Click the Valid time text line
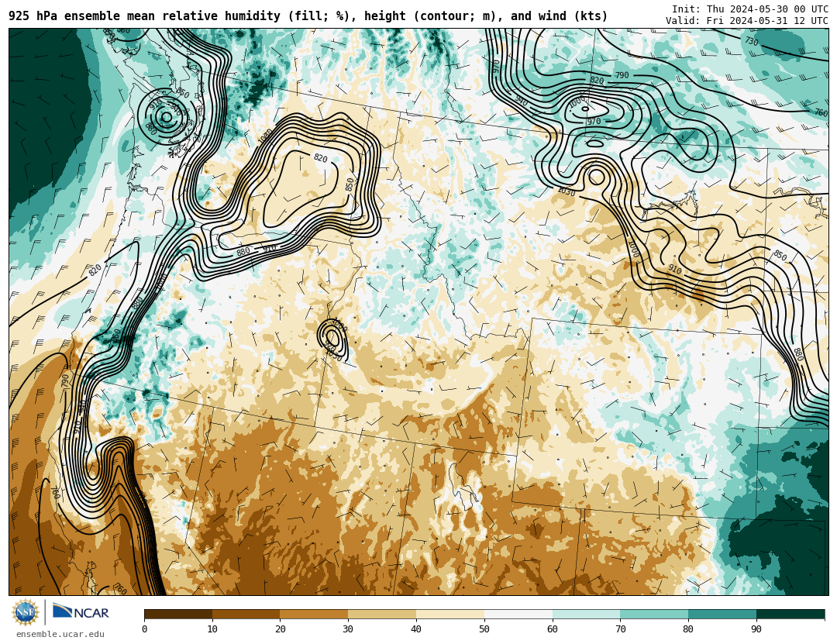The width and height of the screenshot is (837, 644). 747,21
